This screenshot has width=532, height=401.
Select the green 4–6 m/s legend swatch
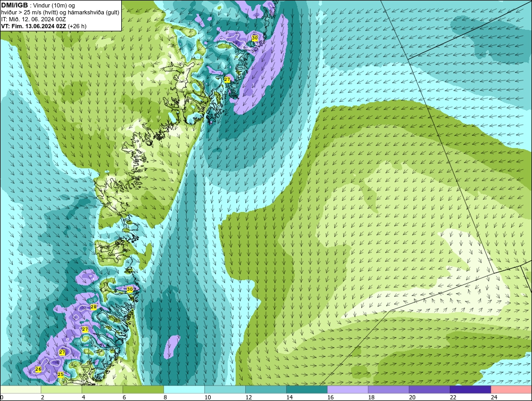(102, 389)
